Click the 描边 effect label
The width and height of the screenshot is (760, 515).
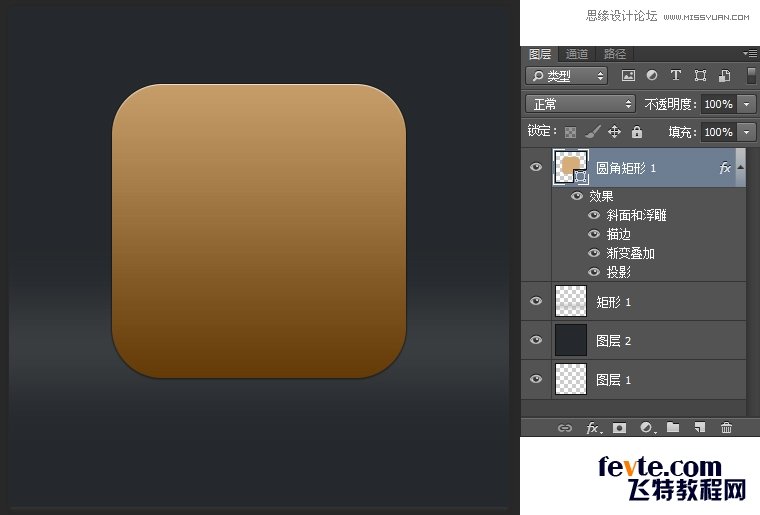point(618,234)
